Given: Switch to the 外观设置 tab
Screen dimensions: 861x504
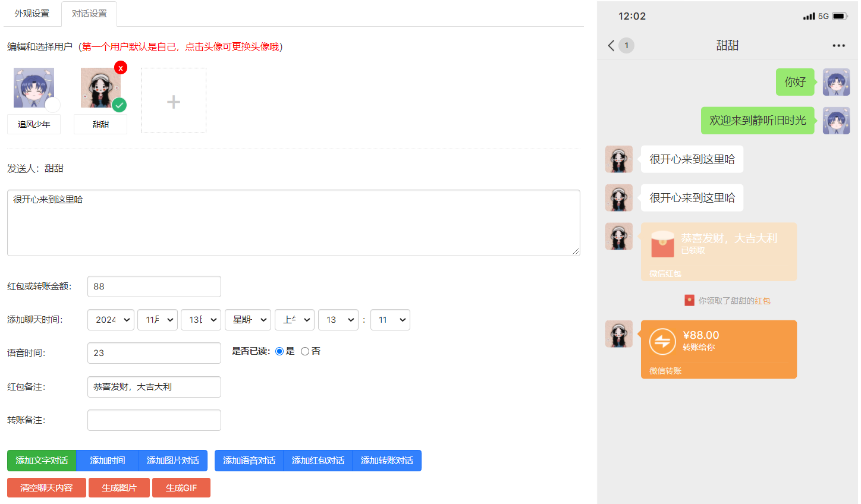Looking at the screenshot, I should [32, 13].
